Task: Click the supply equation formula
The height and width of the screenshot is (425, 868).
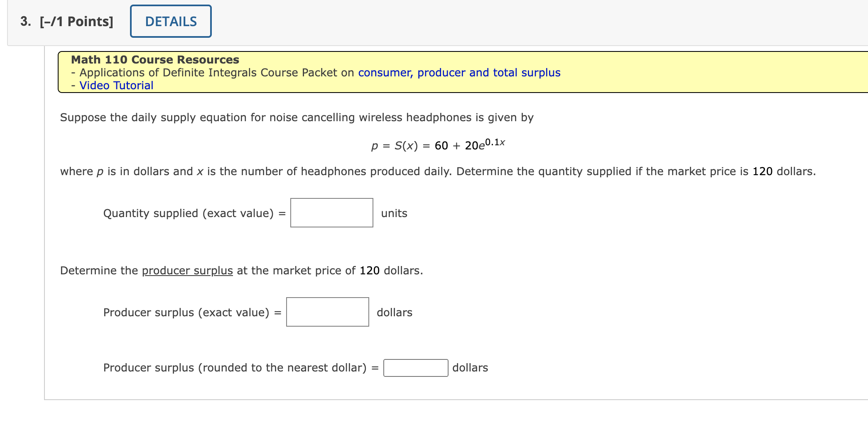Action: [x=438, y=144]
